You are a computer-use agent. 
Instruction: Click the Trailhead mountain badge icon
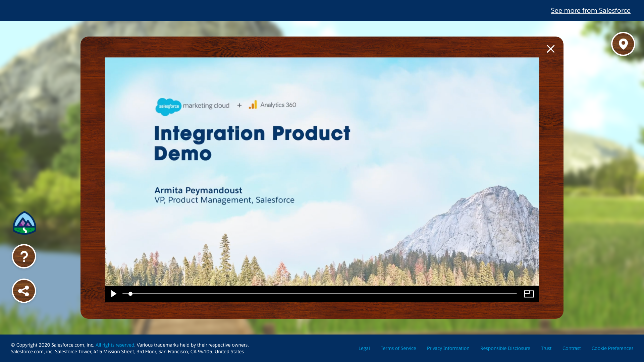[x=24, y=223]
